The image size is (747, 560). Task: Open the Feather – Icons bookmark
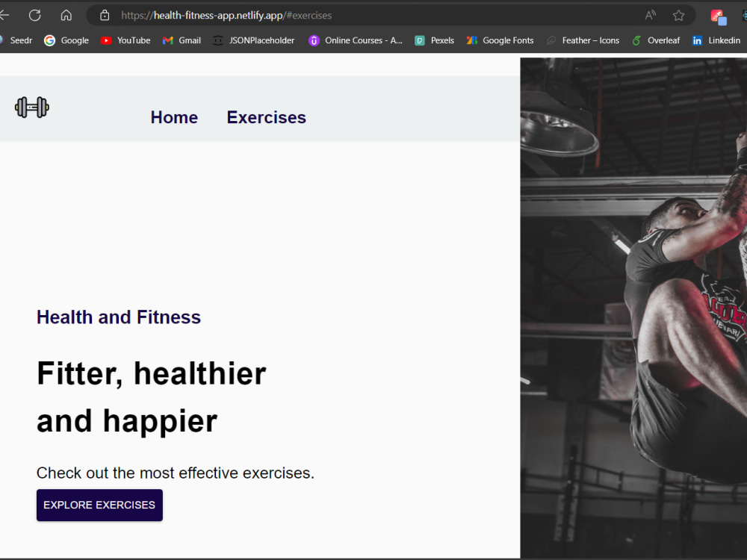pyautogui.click(x=583, y=40)
